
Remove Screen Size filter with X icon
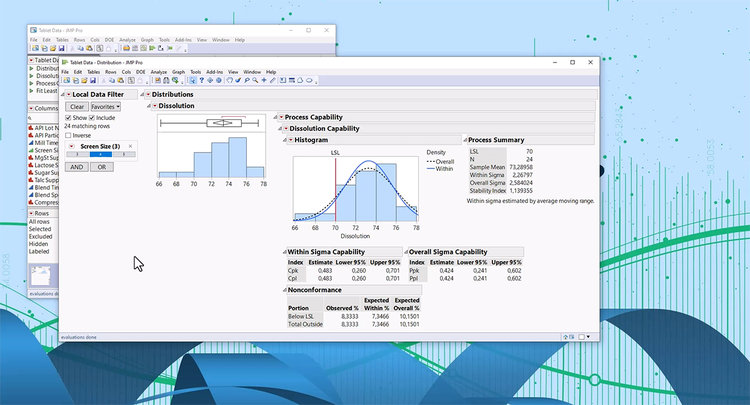coord(130,146)
